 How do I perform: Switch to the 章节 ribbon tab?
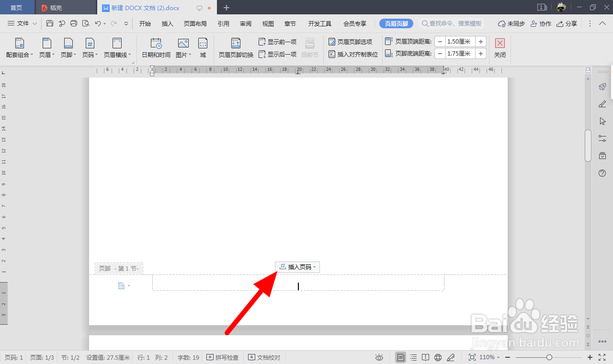click(x=290, y=23)
